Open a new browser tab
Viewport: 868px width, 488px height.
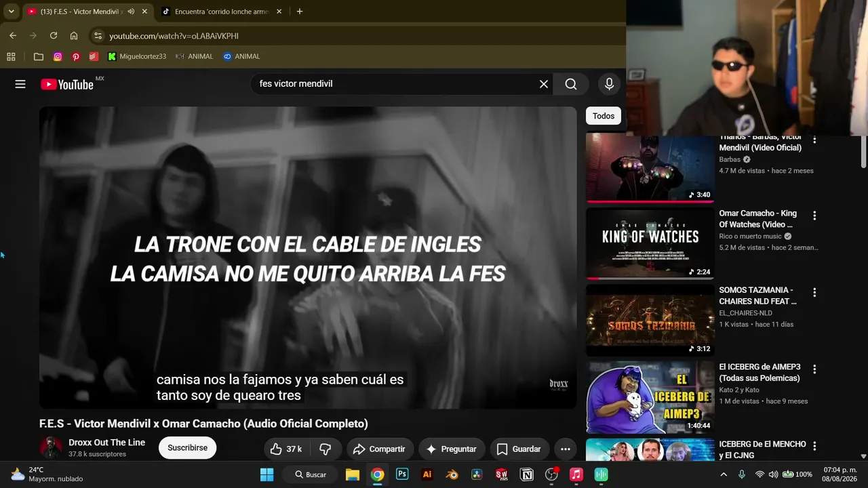pyautogui.click(x=300, y=11)
